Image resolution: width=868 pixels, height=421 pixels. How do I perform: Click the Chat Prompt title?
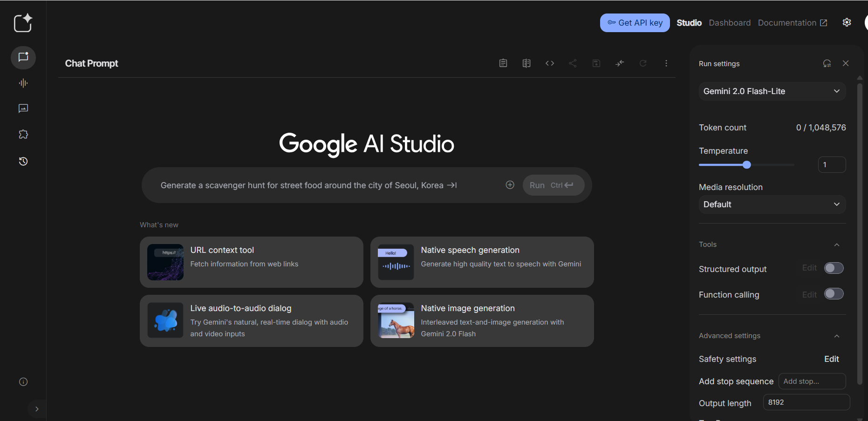coord(91,63)
